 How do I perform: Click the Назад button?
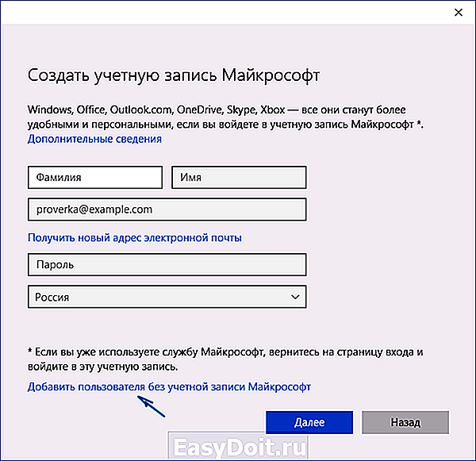click(405, 422)
